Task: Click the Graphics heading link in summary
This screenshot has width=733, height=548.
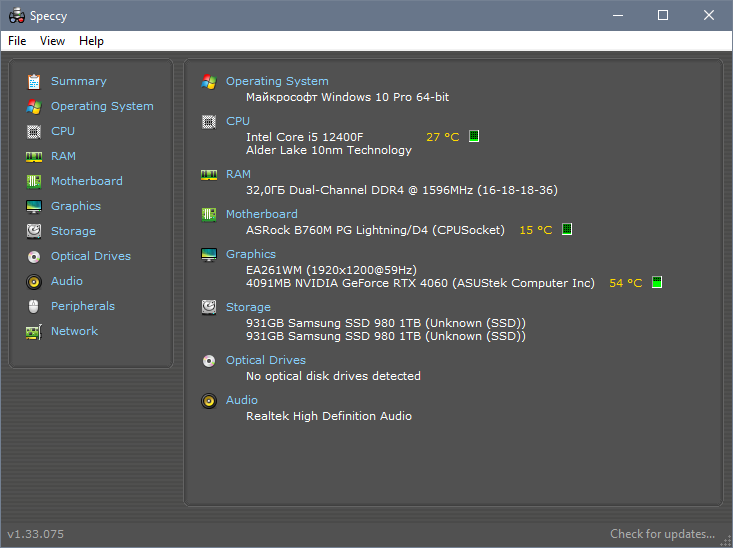Action: (x=251, y=254)
